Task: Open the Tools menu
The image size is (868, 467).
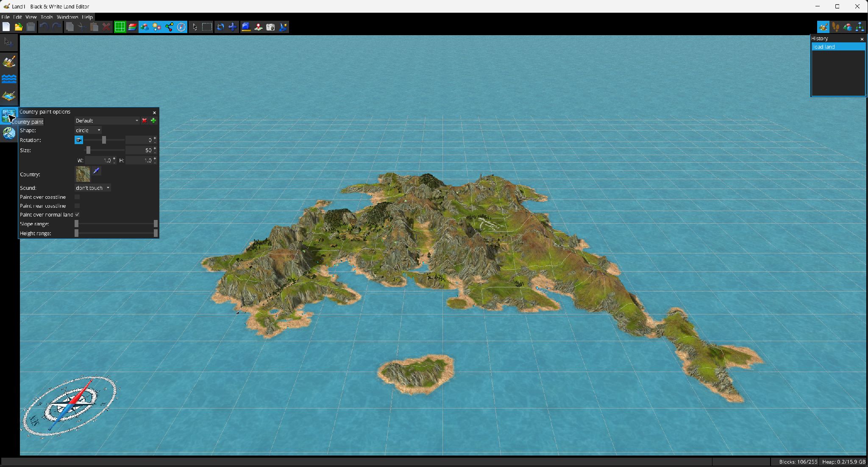Action: [x=47, y=17]
